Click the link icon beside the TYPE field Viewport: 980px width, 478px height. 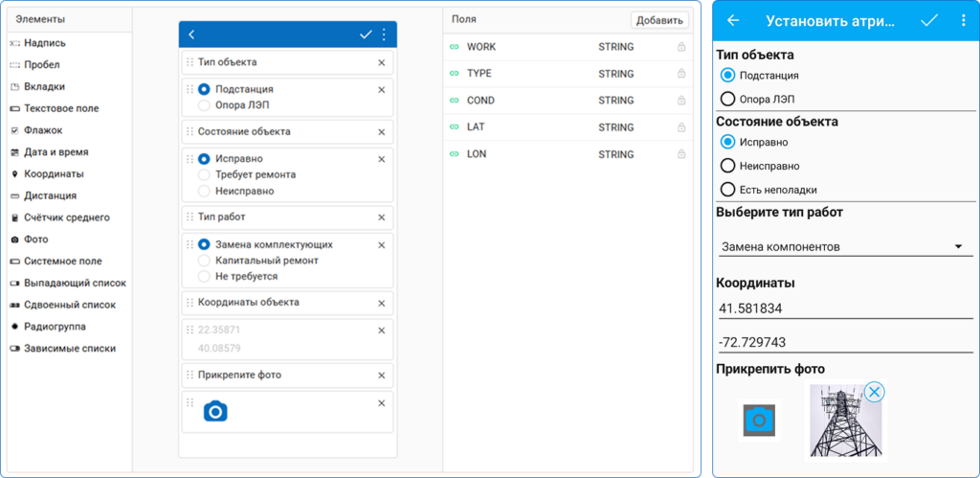pos(454,74)
